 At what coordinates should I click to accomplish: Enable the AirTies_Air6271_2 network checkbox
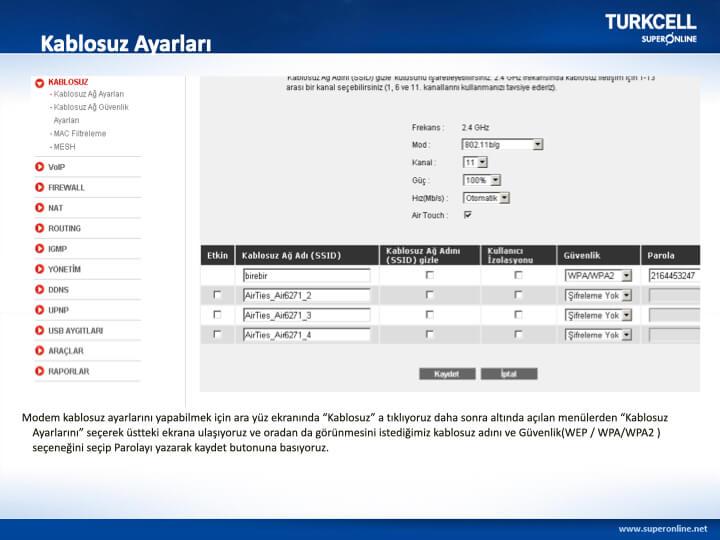217,295
